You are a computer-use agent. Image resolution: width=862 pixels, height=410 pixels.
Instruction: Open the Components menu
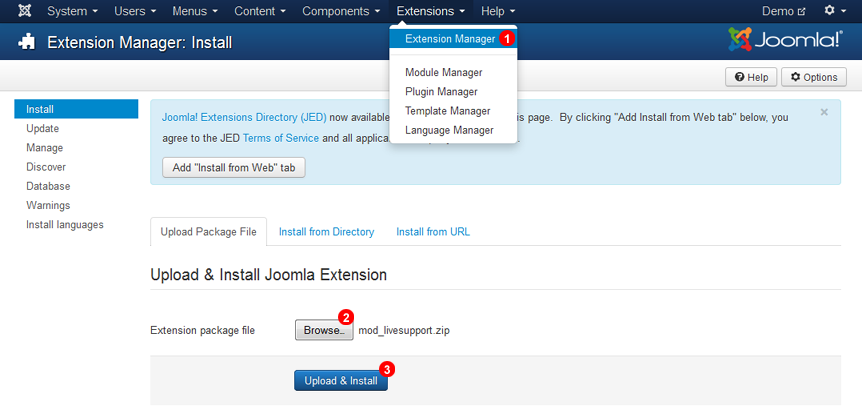coord(341,11)
